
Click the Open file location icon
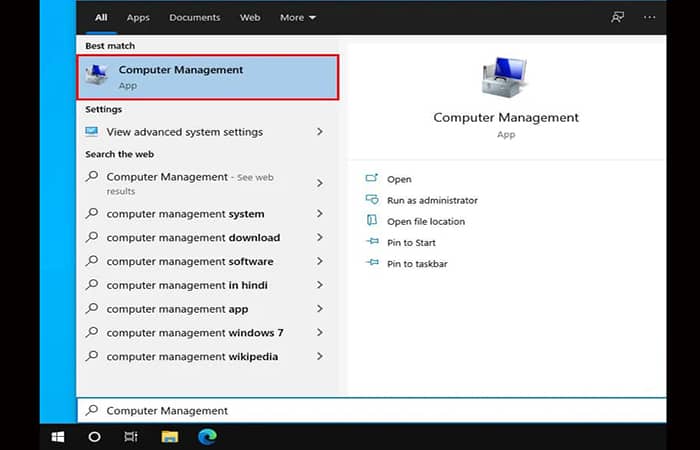pos(371,221)
